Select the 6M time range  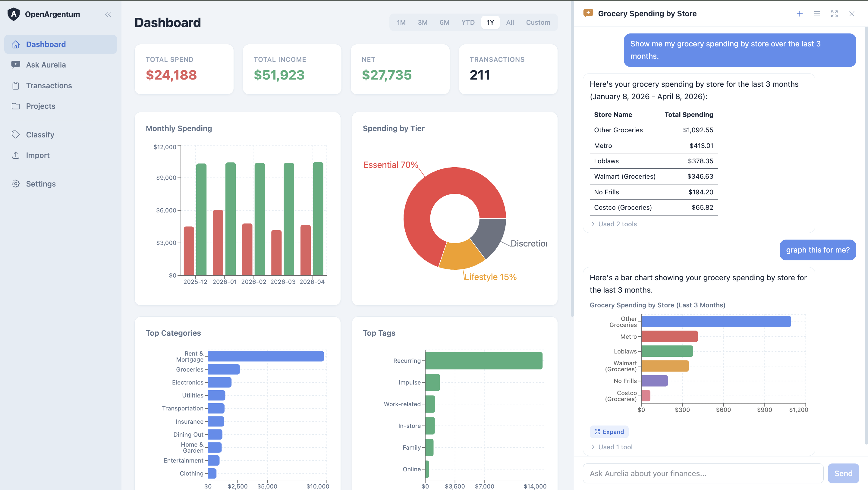445,22
